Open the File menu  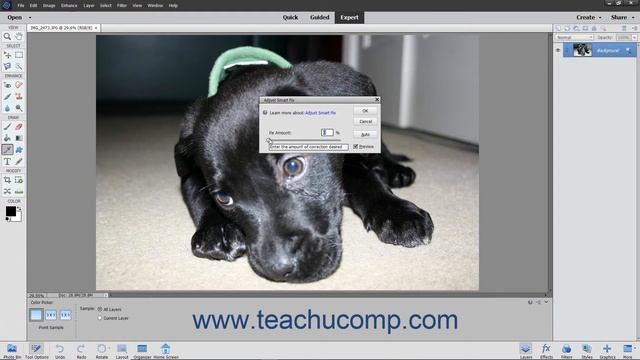pos(21,6)
